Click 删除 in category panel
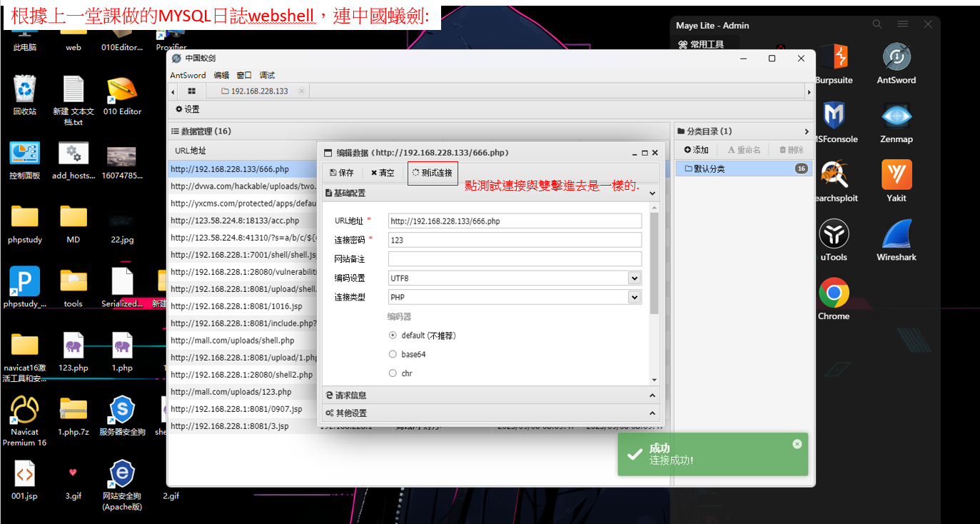The image size is (980, 524). pos(792,150)
